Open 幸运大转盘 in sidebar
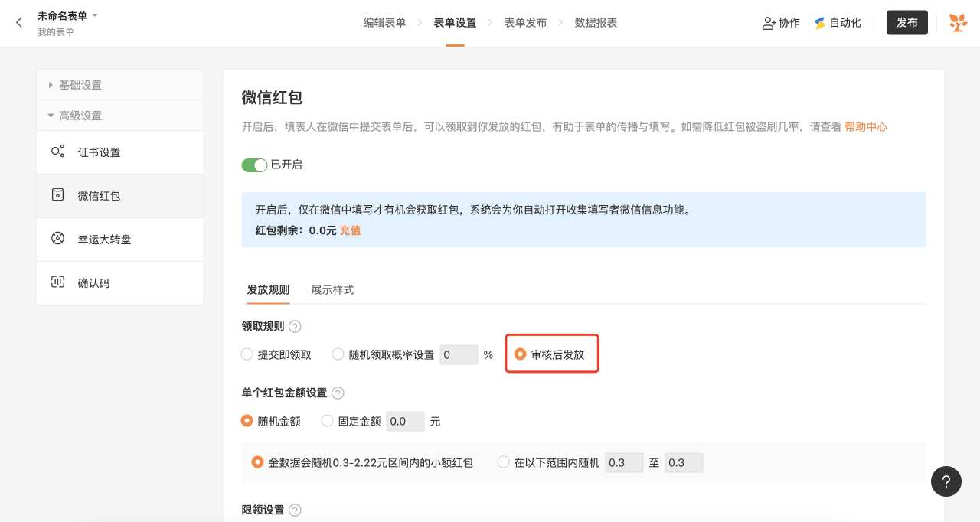This screenshot has width=980, height=522. 120,240
